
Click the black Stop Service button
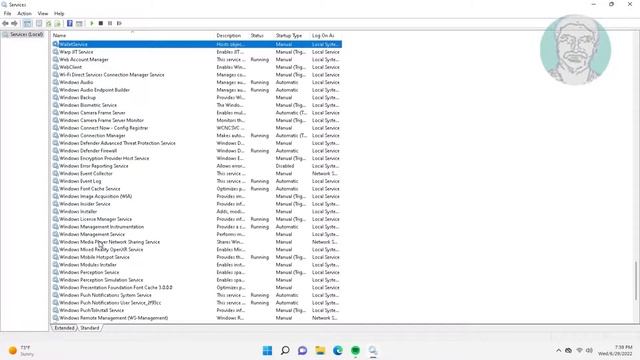click(101, 24)
